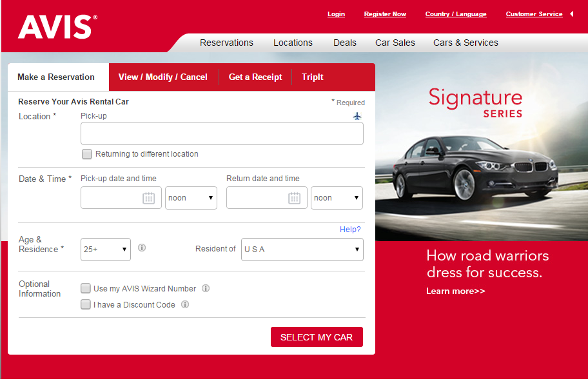The width and height of the screenshot is (588, 383).
Task: Switch to View / Modify / Cancel tab
Action: coord(162,77)
